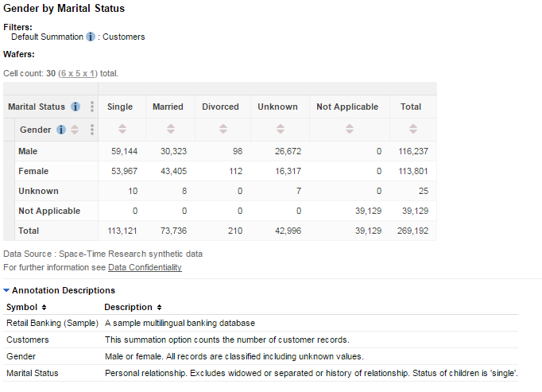Sort by Not Applicable column
542x392 pixels.
coord(349,130)
